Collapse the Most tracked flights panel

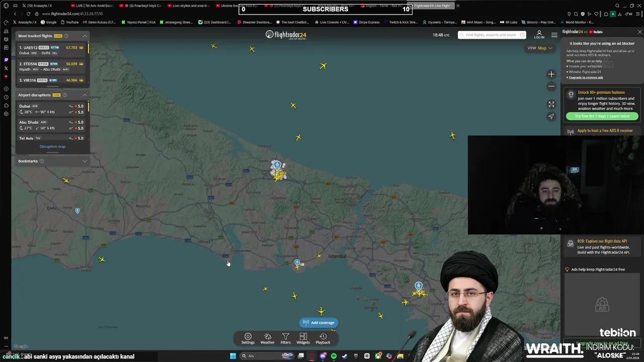coord(85,36)
